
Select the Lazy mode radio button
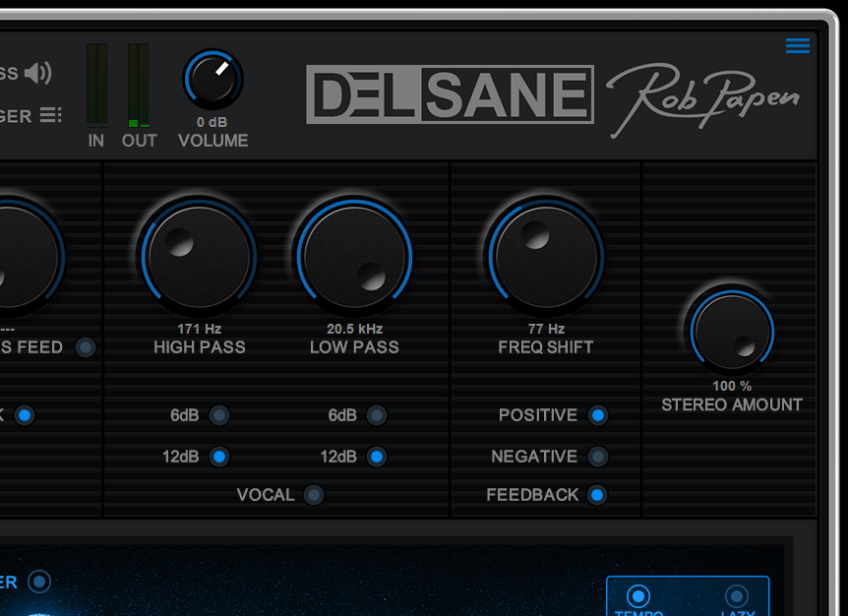[x=736, y=596]
